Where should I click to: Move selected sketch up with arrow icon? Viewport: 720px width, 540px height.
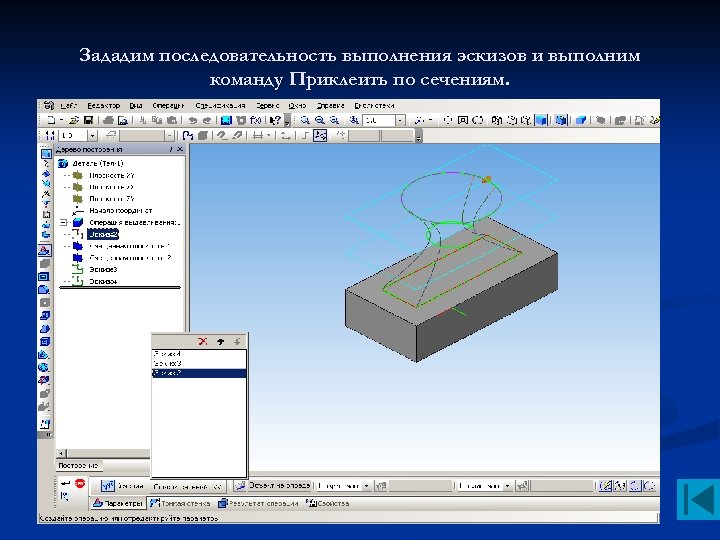[220, 341]
